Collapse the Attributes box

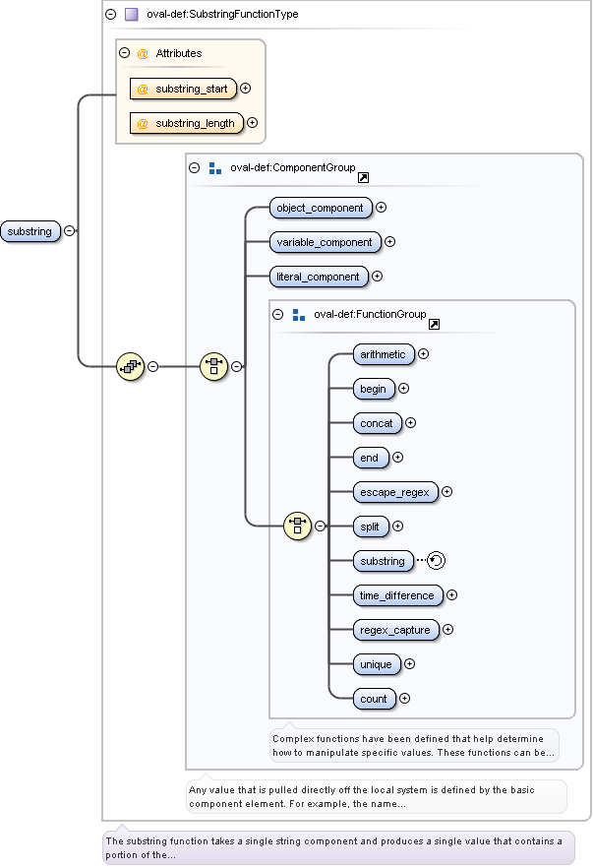[124, 53]
